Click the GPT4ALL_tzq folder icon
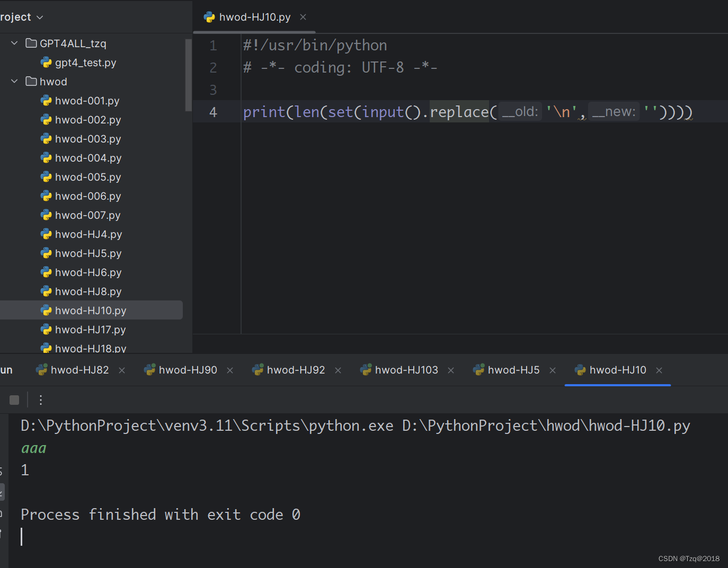This screenshot has width=728, height=568. (x=31, y=43)
